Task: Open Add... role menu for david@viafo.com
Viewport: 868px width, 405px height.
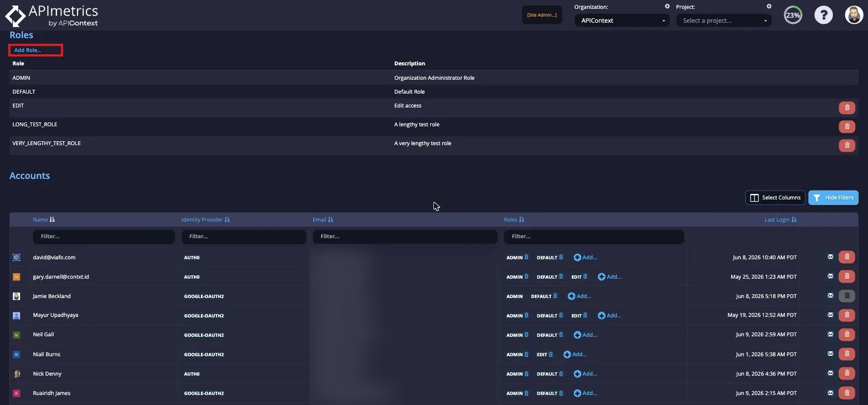Action: (x=585, y=257)
